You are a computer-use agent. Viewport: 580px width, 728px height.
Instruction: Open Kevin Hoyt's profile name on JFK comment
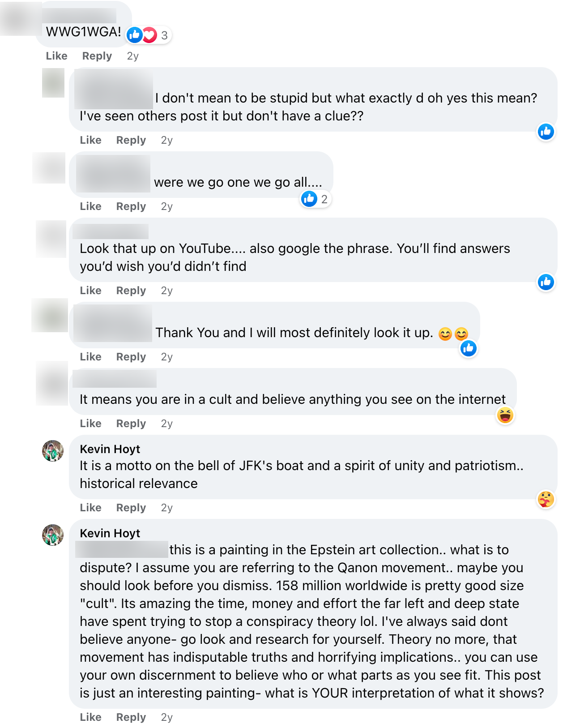click(110, 449)
